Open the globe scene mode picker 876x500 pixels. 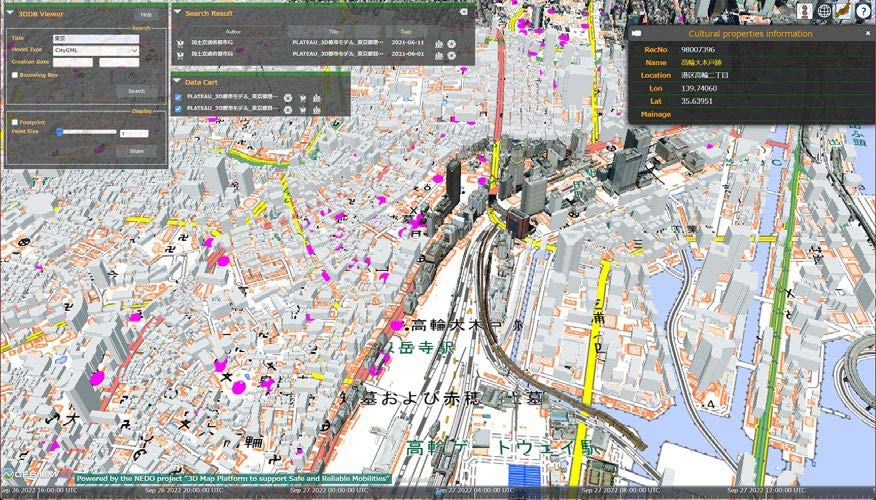point(824,11)
